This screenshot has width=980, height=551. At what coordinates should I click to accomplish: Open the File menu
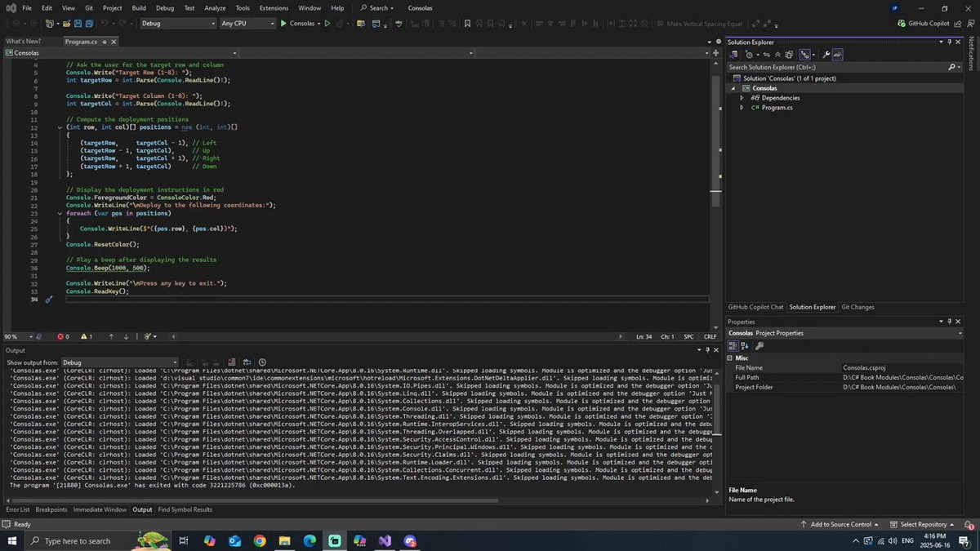coord(26,8)
